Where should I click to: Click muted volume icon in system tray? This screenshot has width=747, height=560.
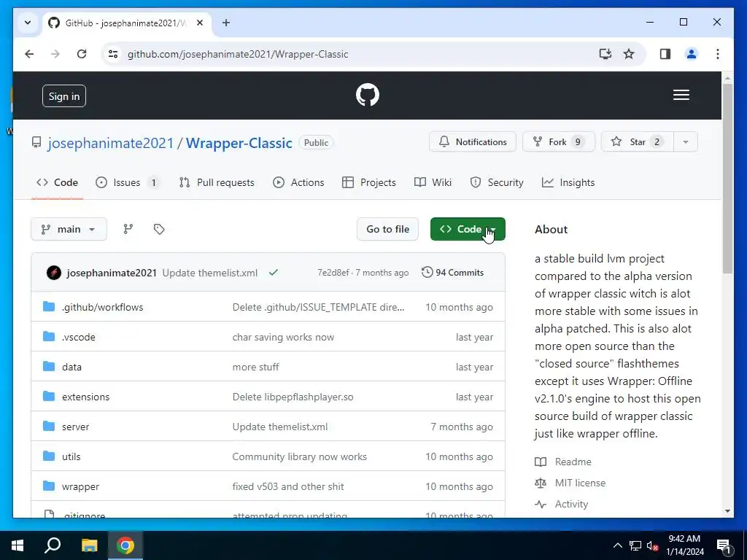(653, 545)
